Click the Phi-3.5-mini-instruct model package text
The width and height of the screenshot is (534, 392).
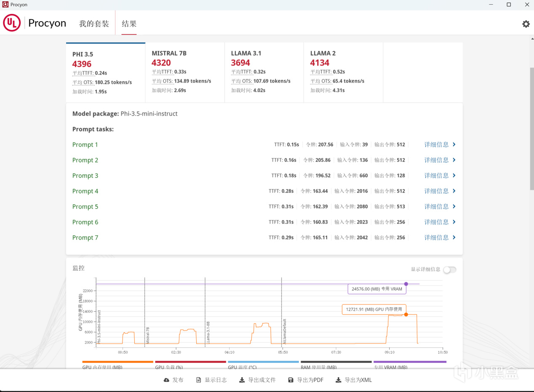149,114
